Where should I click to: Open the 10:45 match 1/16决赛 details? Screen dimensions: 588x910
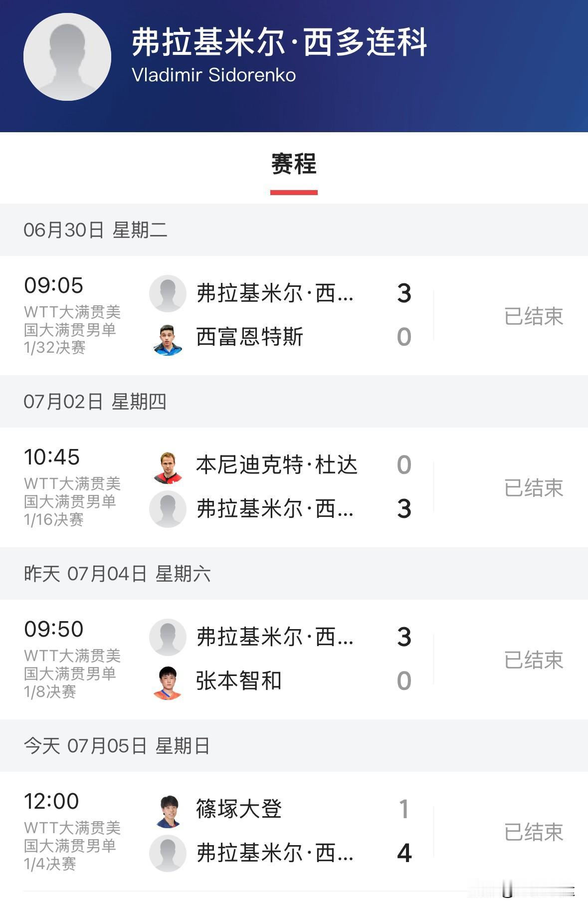pyautogui.click(x=294, y=487)
